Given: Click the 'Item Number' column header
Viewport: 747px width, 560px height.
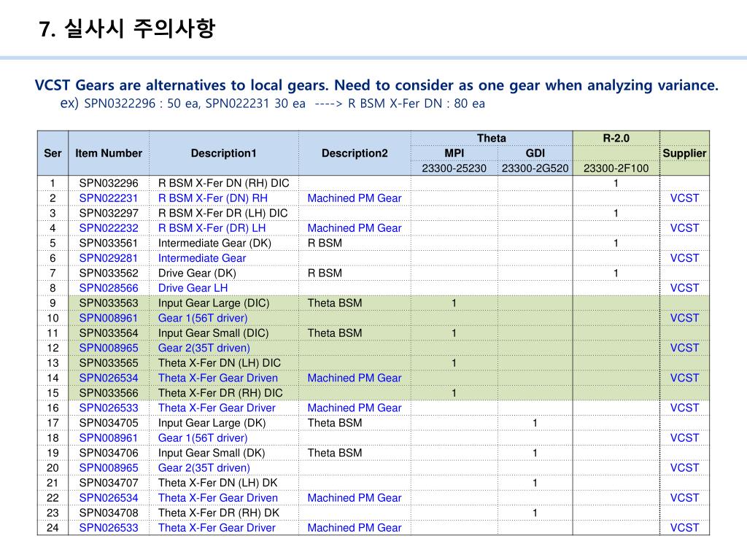Looking at the screenshot, I should (109, 153).
